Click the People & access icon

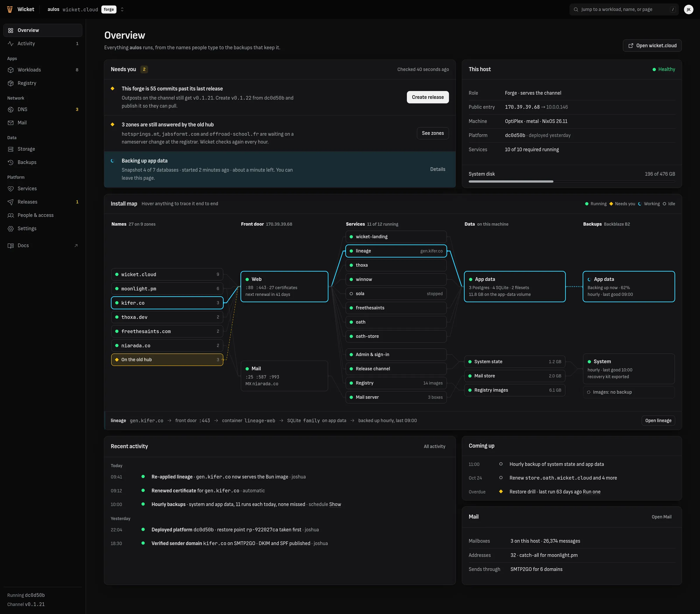pos(10,215)
